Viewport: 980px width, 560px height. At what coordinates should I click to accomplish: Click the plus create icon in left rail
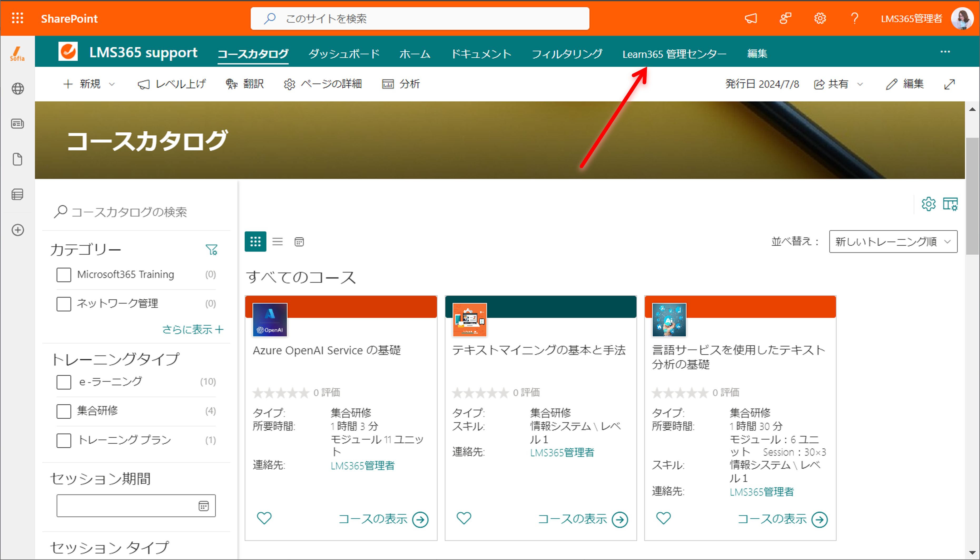[x=18, y=230]
